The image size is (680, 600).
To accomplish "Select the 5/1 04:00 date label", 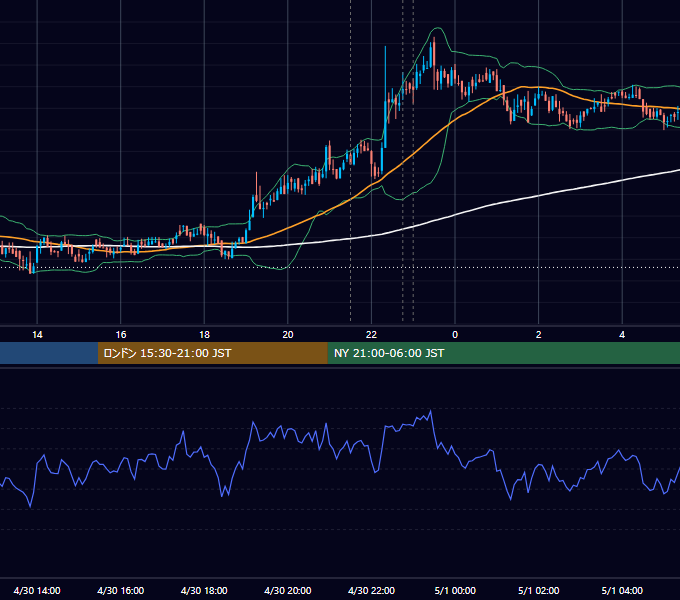I will click(622, 590).
